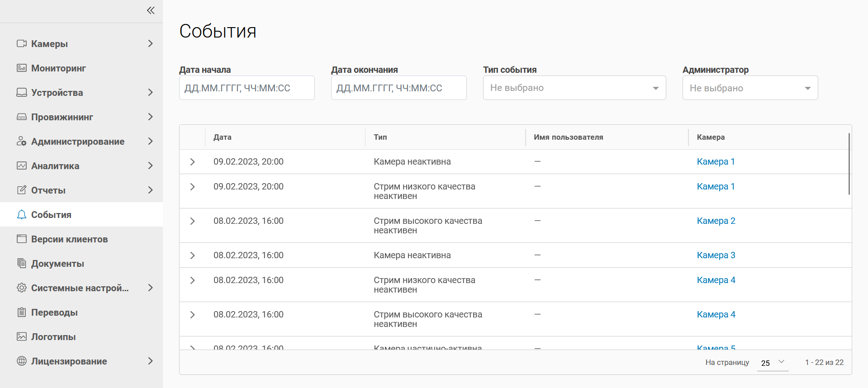Screen dimensions: 868x388
Task: Click the Отчеты report icon
Action: tap(22, 190)
